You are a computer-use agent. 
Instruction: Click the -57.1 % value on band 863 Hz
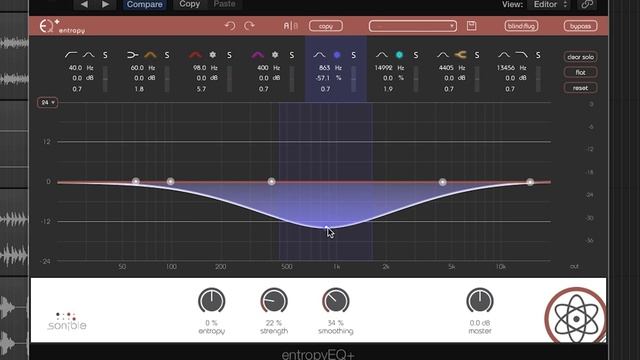(x=323, y=78)
